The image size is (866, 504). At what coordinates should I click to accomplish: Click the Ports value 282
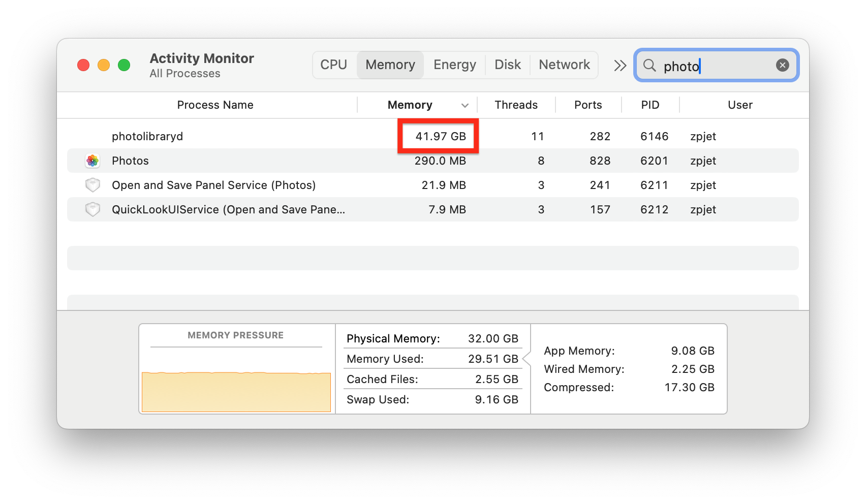coord(600,136)
